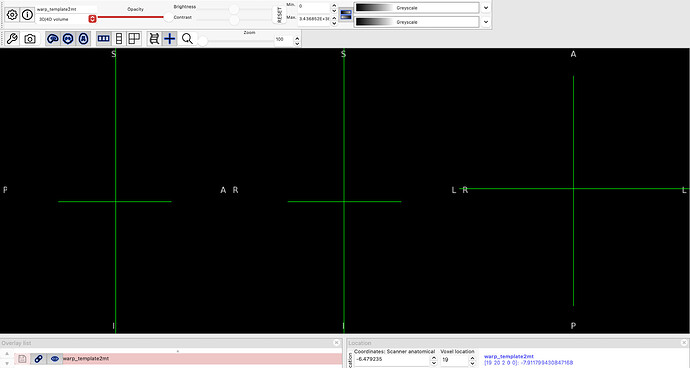Image resolution: width=690 pixels, height=368 pixels.
Task: Step the zoom value
Action: tap(297, 40)
